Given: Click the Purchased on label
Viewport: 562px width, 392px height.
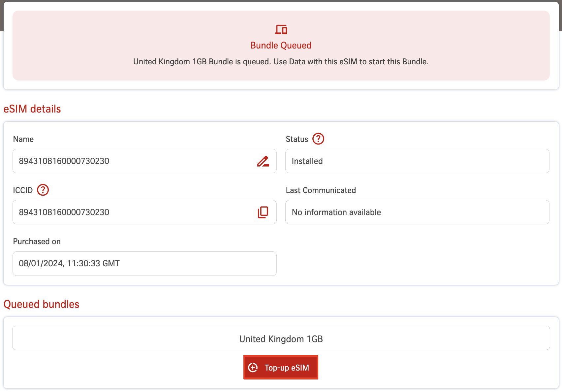Looking at the screenshot, I should point(37,242).
